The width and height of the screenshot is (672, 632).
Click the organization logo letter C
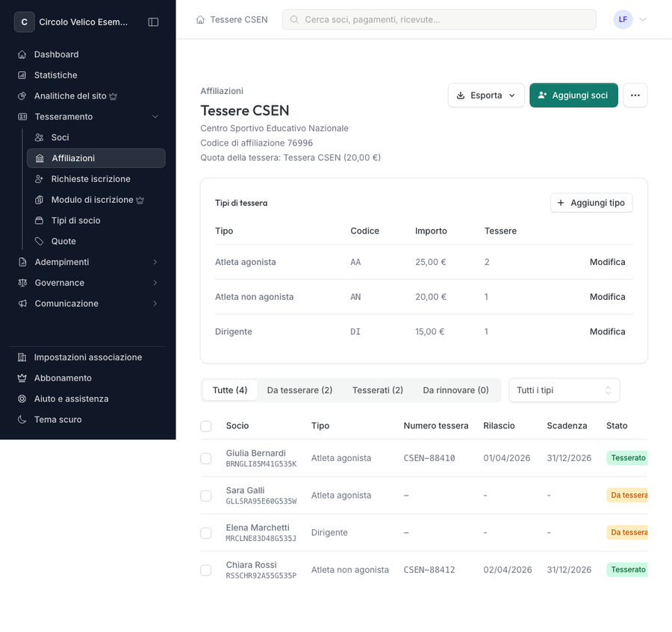pyautogui.click(x=25, y=22)
